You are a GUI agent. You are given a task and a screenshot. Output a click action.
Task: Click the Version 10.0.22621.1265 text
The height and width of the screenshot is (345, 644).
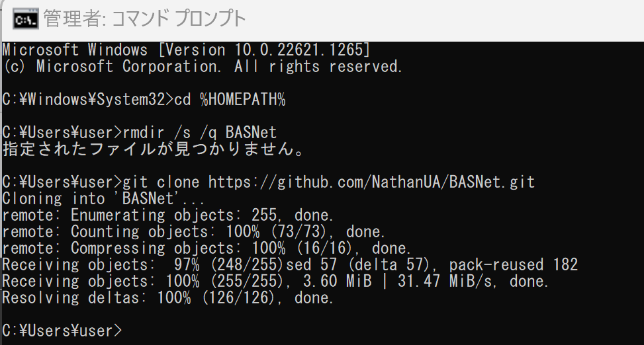(264, 50)
